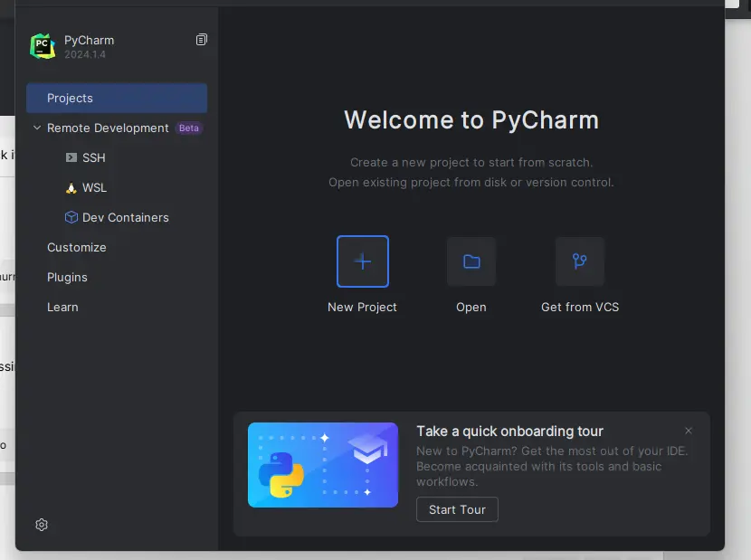The image size is (751, 560).
Task: Click the Beta badge next to Remote Development
Action: coord(189,128)
